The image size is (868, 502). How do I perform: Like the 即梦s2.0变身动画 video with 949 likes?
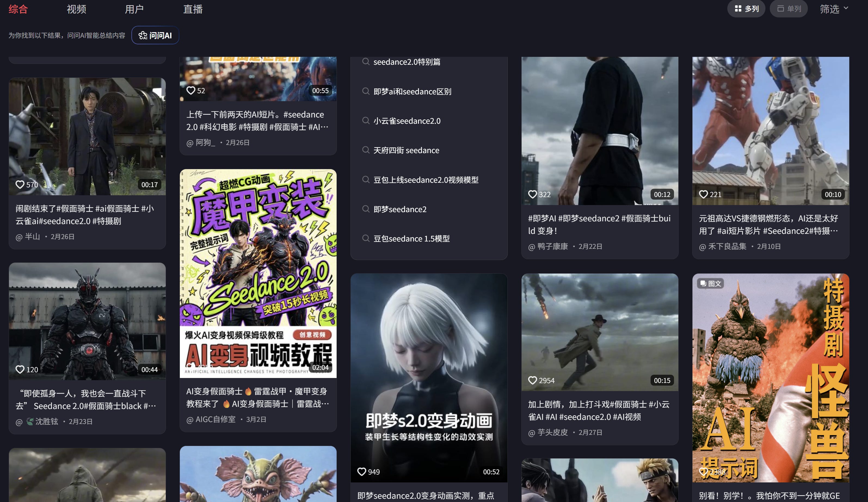pos(362,471)
